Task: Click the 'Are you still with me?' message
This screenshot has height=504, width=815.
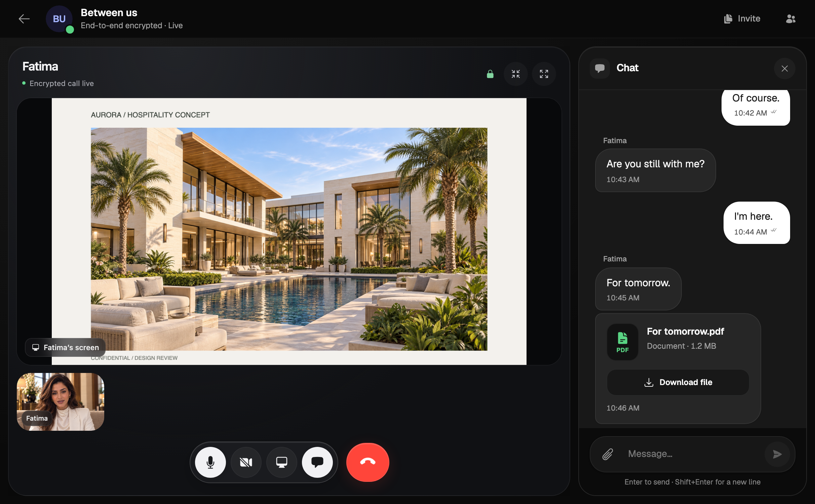Action: point(655,170)
